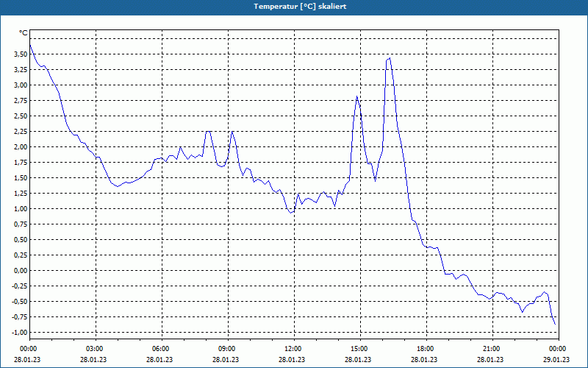Pick the '0,50' y-axis label
The height and width of the screenshot is (368, 588).
point(21,240)
